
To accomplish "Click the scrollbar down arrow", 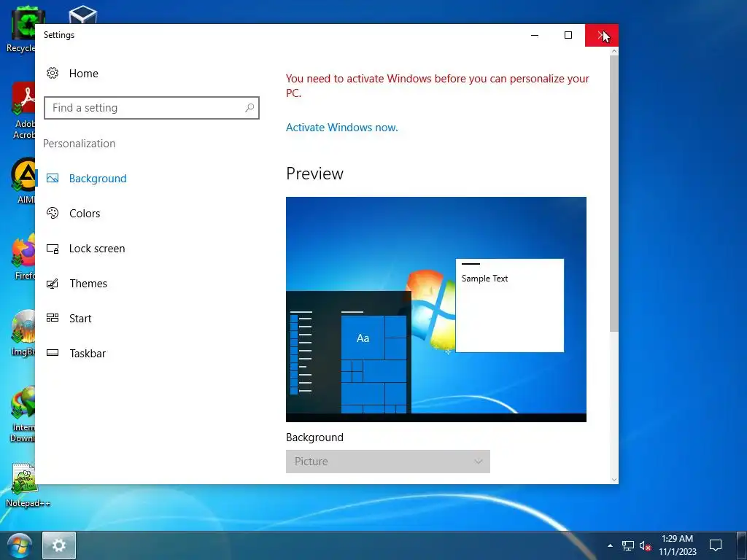I will [x=614, y=480].
